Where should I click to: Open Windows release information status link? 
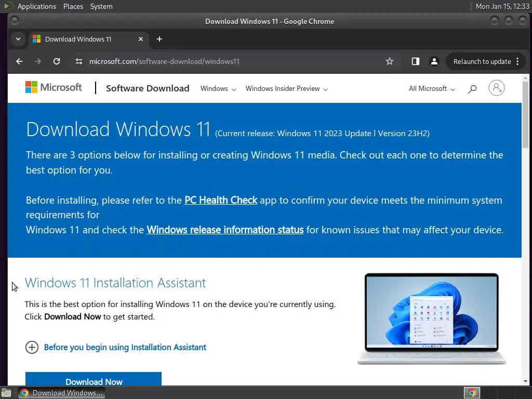coord(225,230)
